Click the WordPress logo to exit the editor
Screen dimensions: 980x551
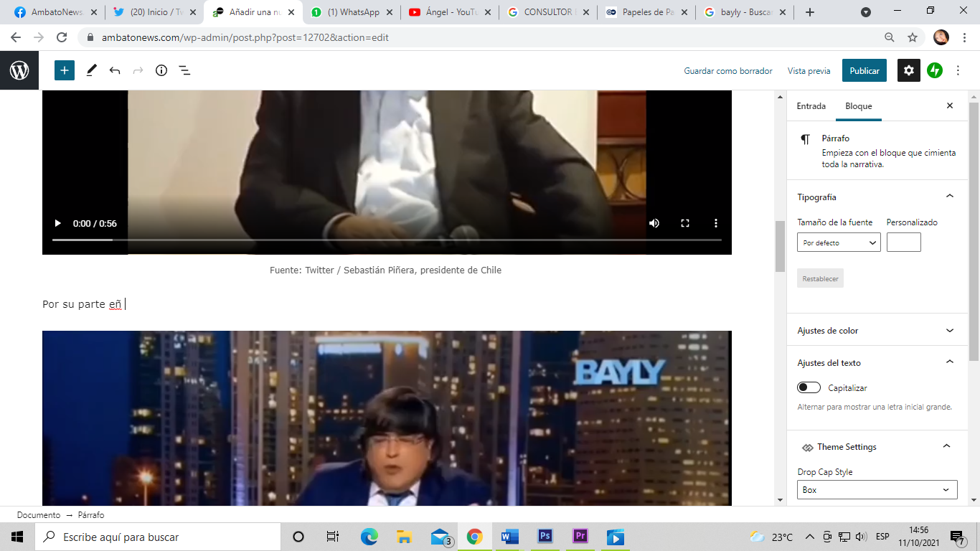click(19, 70)
